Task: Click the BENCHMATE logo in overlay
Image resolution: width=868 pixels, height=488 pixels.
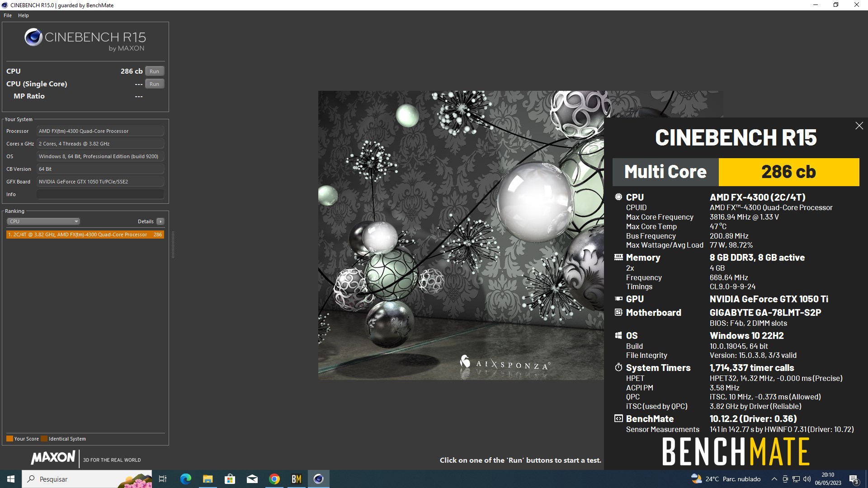Action: (x=736, y=451)
